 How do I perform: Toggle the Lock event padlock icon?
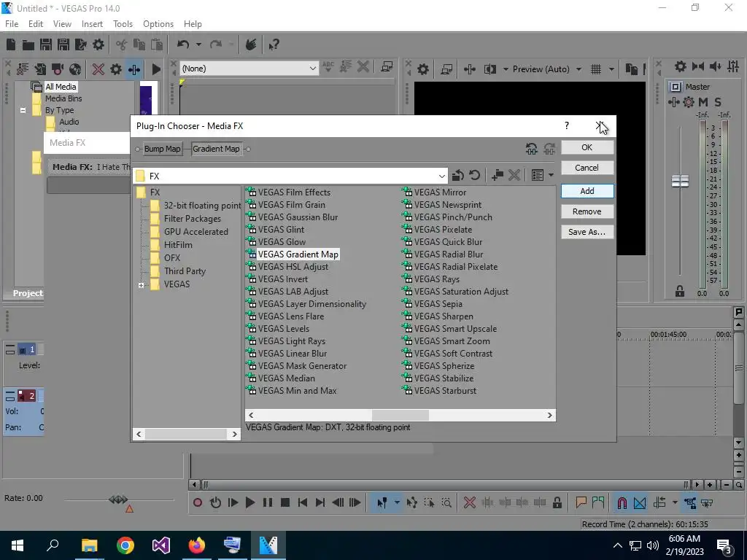coord(557,502)
